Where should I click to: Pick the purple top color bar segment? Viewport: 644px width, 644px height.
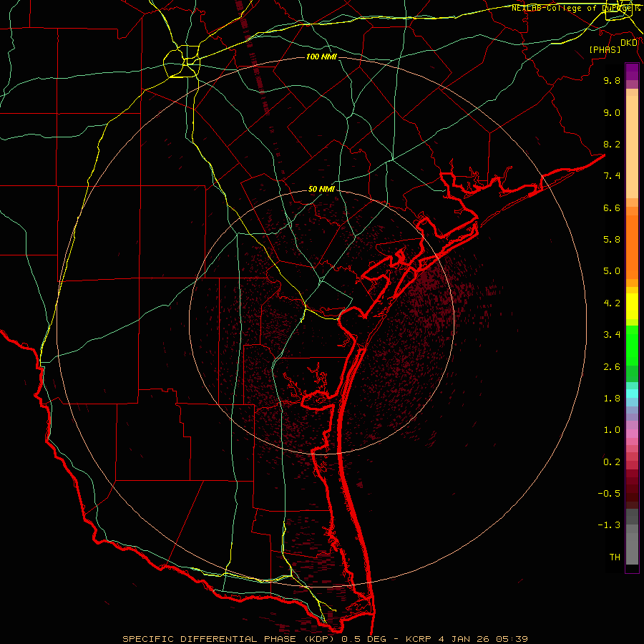click(632, 72)
